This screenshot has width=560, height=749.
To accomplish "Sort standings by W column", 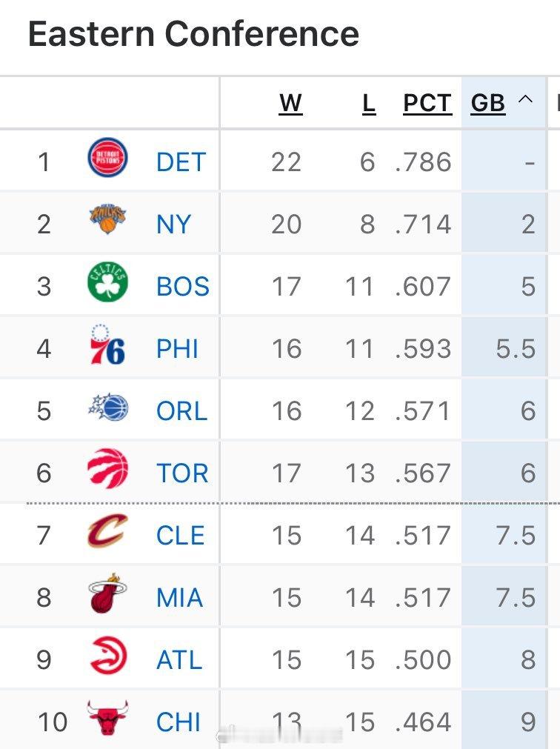I will tap(290, 104).
